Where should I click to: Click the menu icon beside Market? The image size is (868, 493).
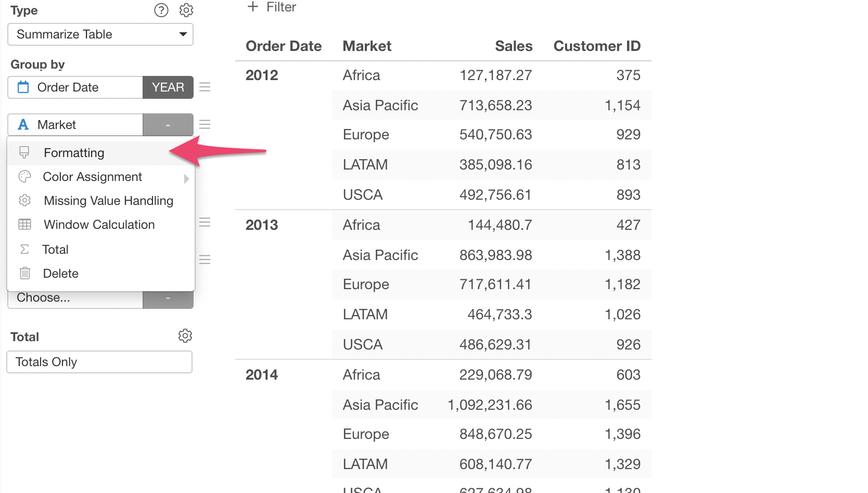(x=205, y=125)
